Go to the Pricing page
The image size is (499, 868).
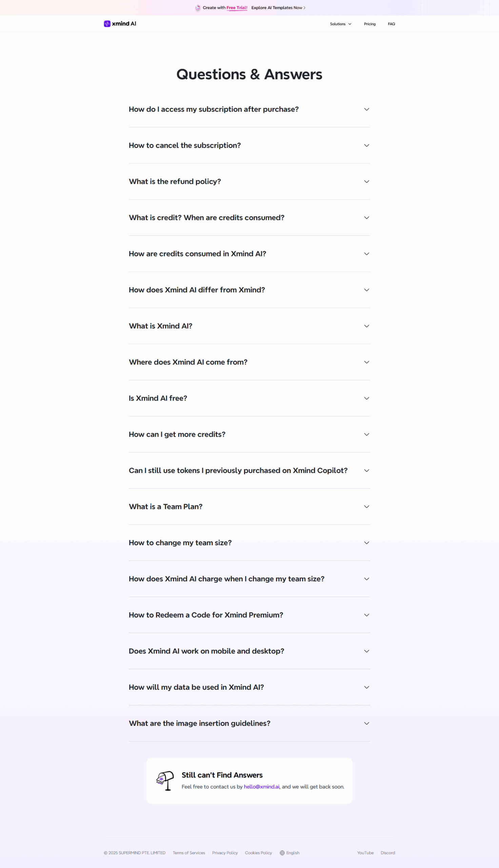tap(370, 24)
